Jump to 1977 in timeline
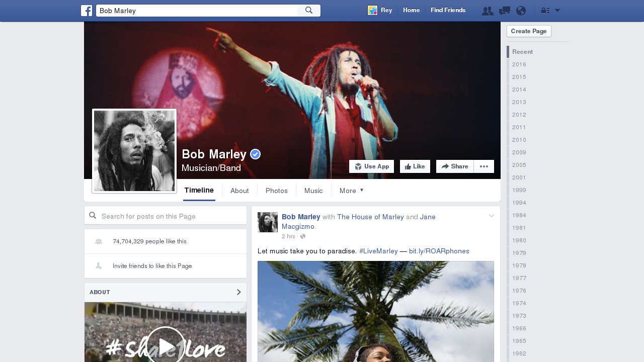The height and width of the screenshot is (362, 644). point(519,278)
